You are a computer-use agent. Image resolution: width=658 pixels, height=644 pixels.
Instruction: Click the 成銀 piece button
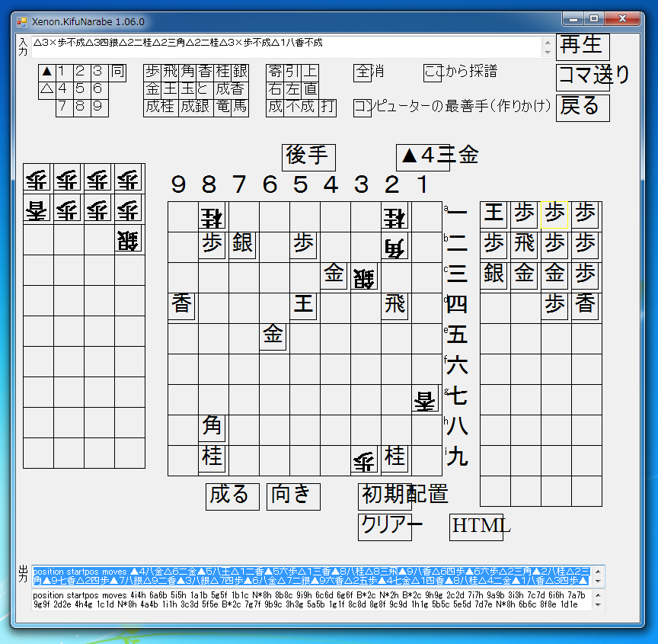click(196, 107)
